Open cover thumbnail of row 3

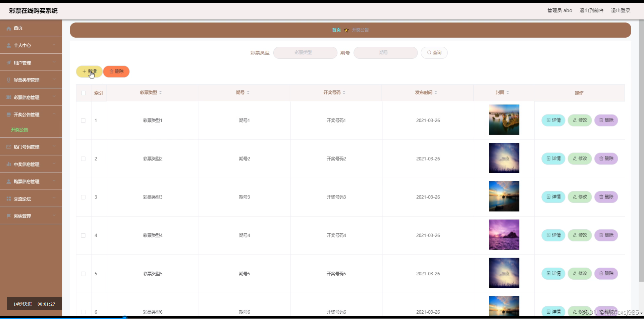pos(504,196)
